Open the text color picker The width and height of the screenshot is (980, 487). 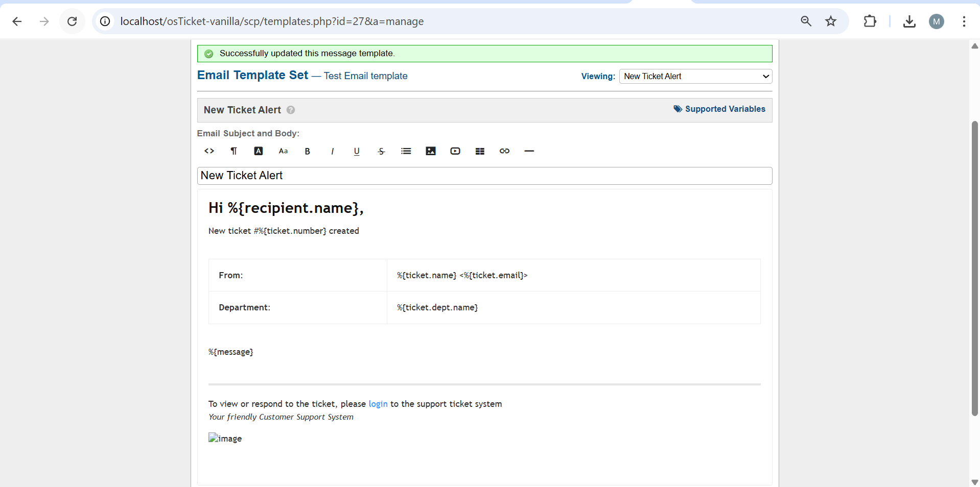259,151
